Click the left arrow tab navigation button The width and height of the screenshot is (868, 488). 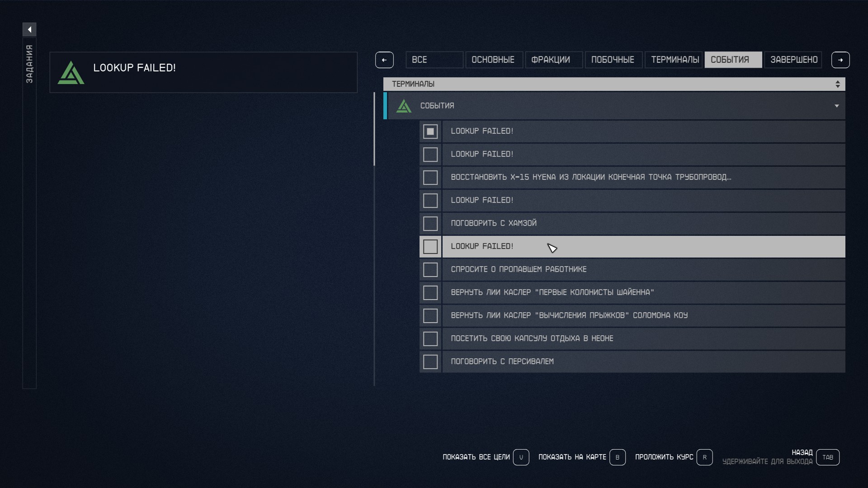tap(384, 60)
